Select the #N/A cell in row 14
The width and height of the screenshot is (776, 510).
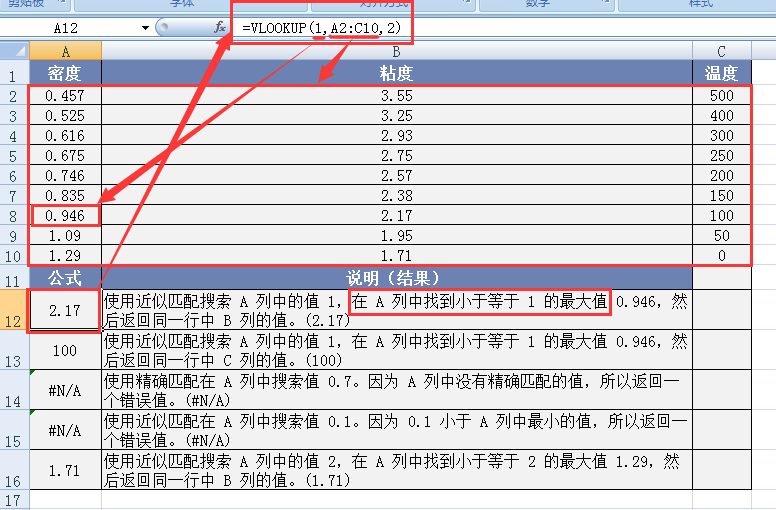tap(65, 390)
